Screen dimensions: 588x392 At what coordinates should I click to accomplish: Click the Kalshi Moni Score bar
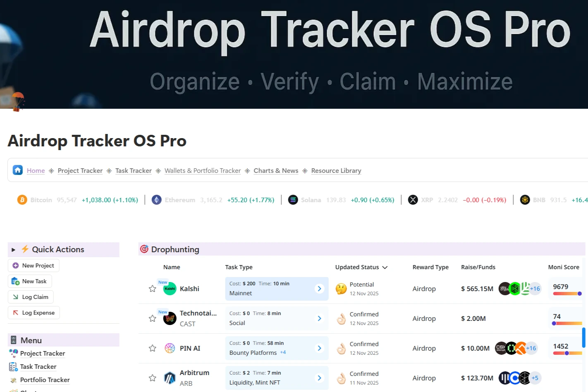click(567, 294)
